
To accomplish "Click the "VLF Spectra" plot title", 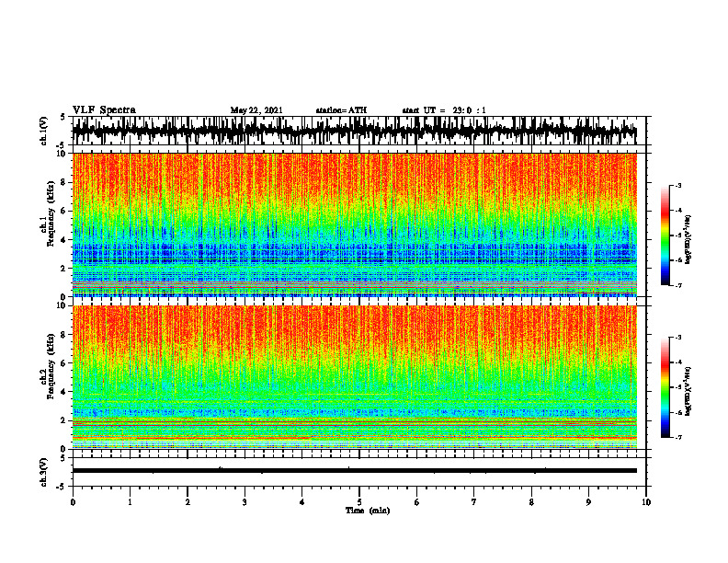I will 104,110.
